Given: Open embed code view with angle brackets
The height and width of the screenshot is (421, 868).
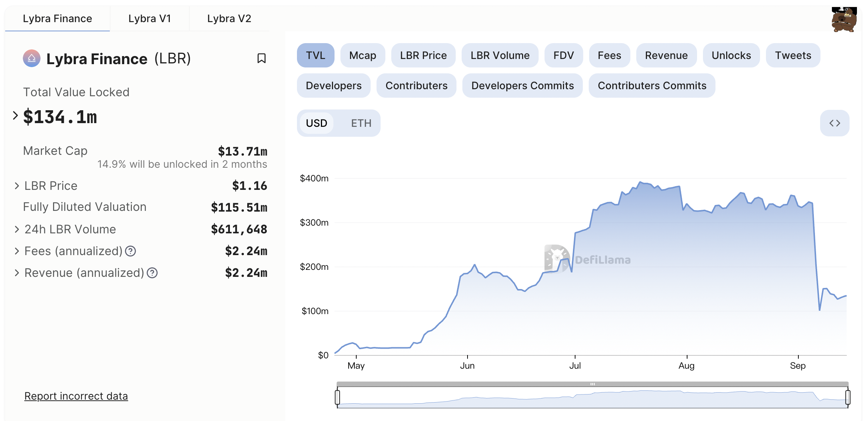Looking at the screenshot, I should point(835,123).
